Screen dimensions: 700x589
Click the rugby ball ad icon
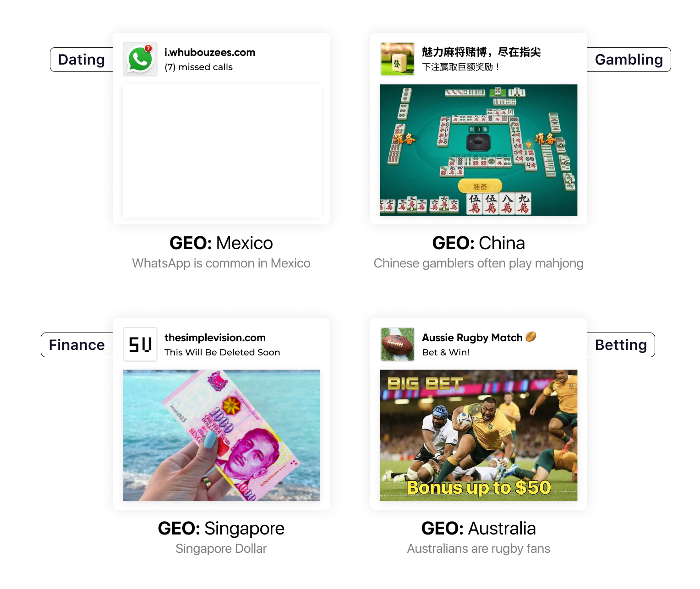[398, 344]
